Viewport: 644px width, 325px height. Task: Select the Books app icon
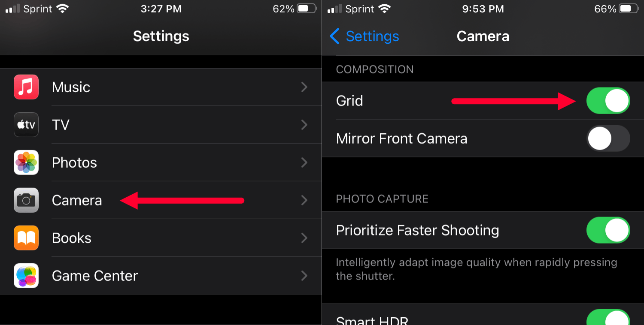tap(26, 238)
